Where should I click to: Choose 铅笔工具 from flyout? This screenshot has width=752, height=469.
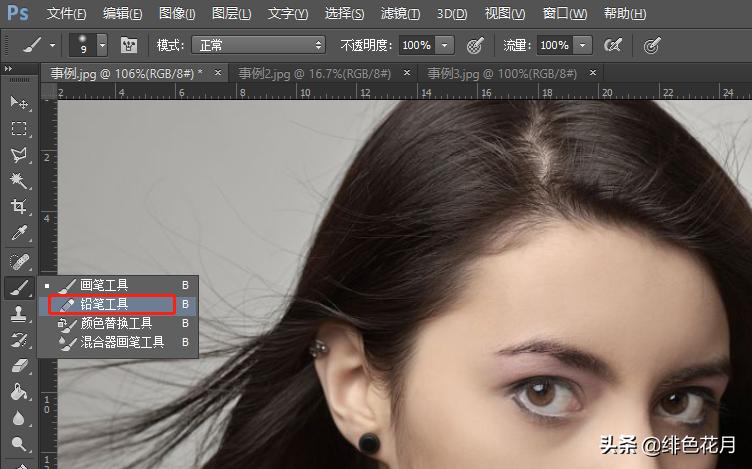118,304
